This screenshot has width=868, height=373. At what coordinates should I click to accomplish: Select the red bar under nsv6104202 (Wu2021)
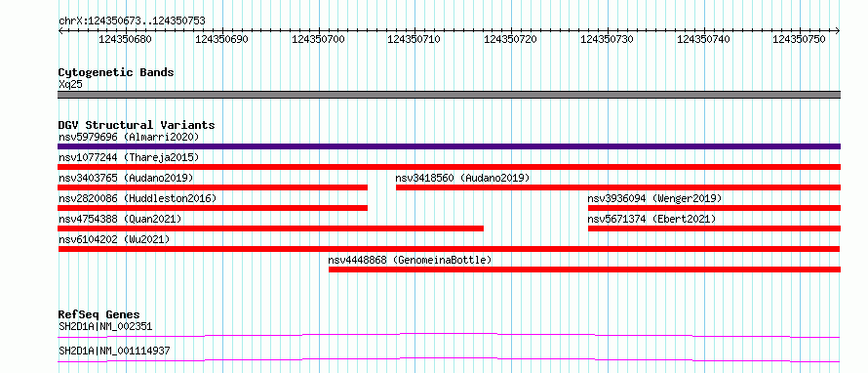(449, 249)
